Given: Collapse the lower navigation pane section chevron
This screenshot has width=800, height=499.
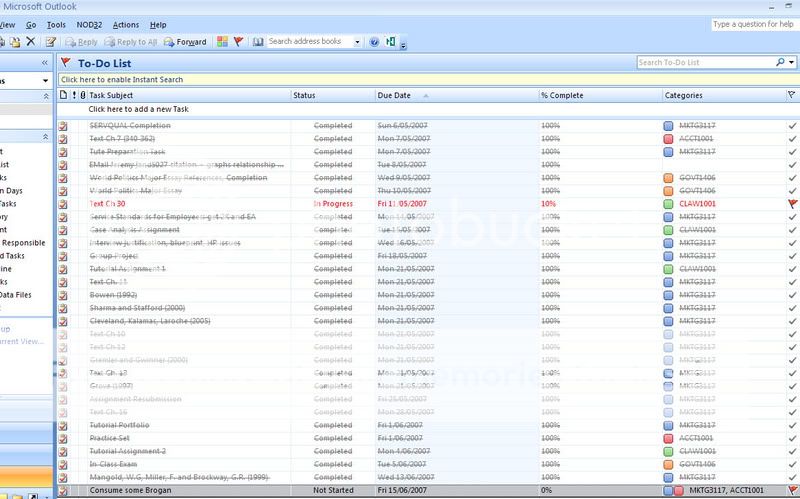Looking at the screenshot, I should tap(46, 137).
